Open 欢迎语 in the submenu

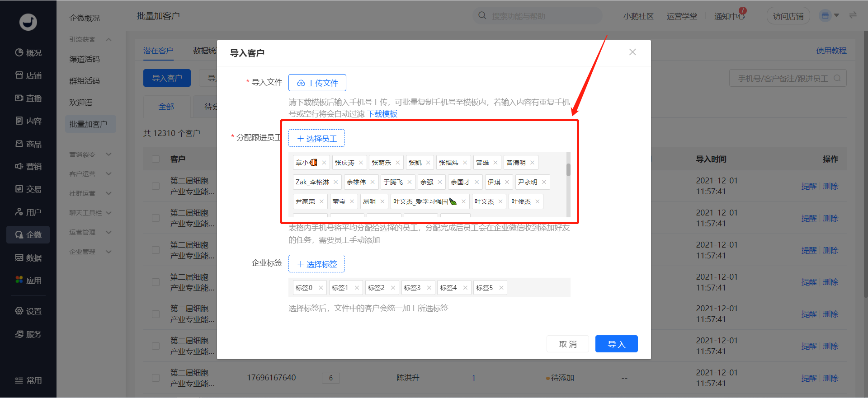tap(81, 103)
